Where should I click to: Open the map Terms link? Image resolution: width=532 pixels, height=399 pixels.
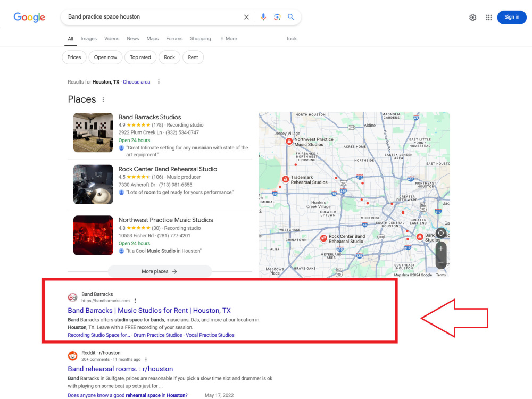tap(440, 275)
